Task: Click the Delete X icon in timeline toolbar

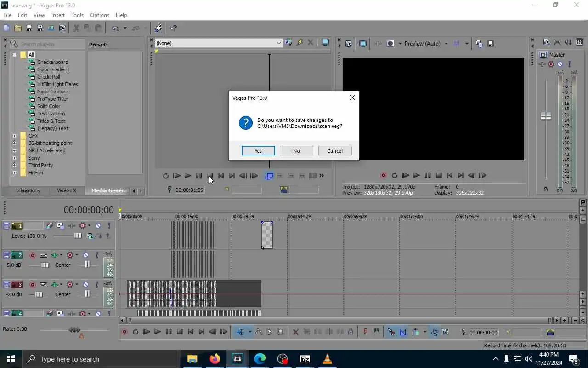Action: pos(296,332)
